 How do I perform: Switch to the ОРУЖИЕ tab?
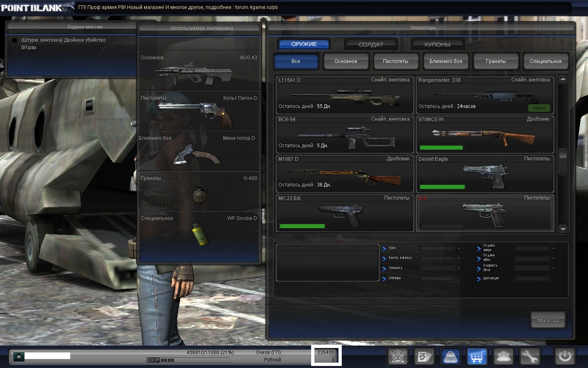[304, 44]
